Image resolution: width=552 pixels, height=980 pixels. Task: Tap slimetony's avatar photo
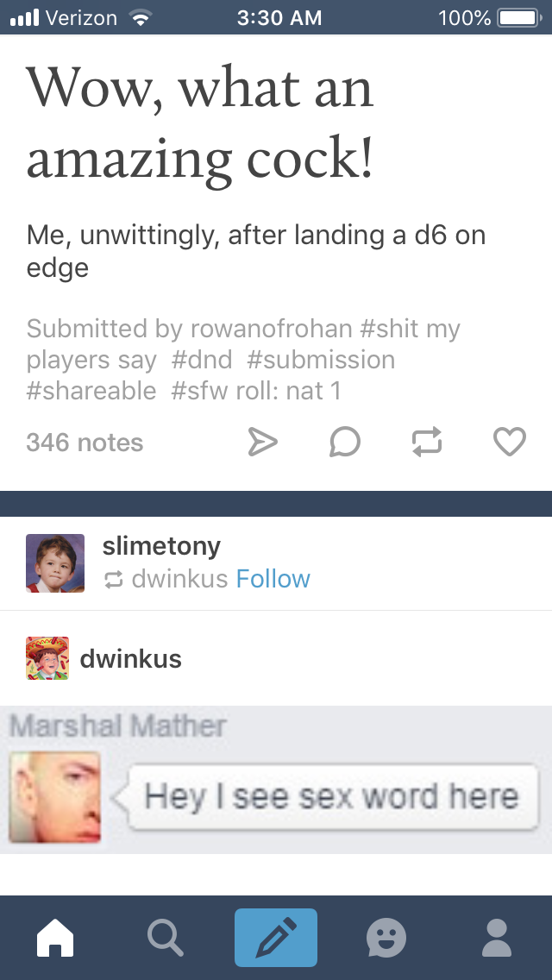tap(55, 562)
